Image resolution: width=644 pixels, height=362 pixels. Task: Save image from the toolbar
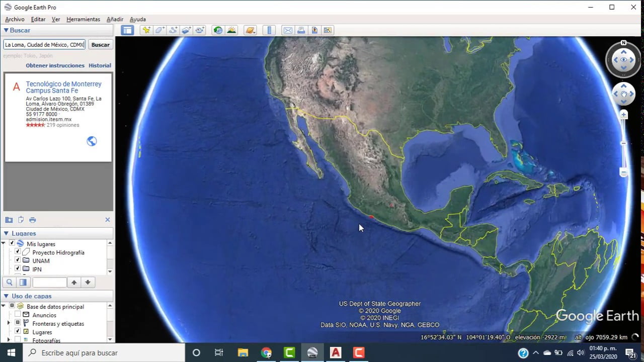click(x=314, y=30)
